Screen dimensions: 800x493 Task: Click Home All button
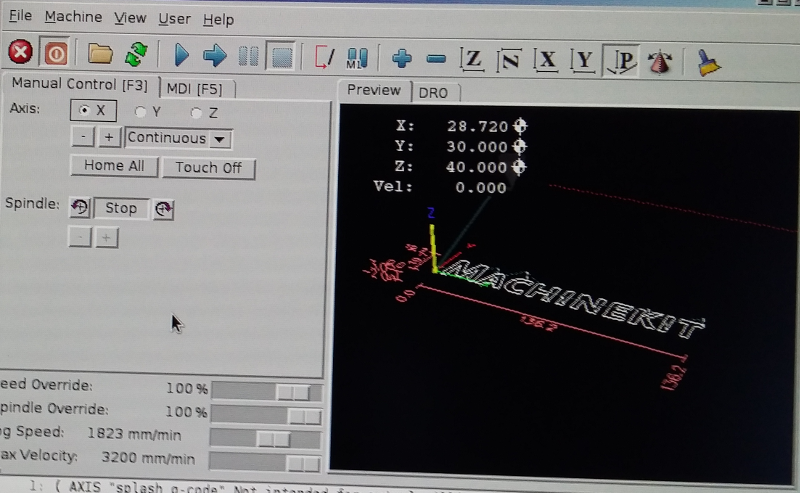[x=114, y=166]
